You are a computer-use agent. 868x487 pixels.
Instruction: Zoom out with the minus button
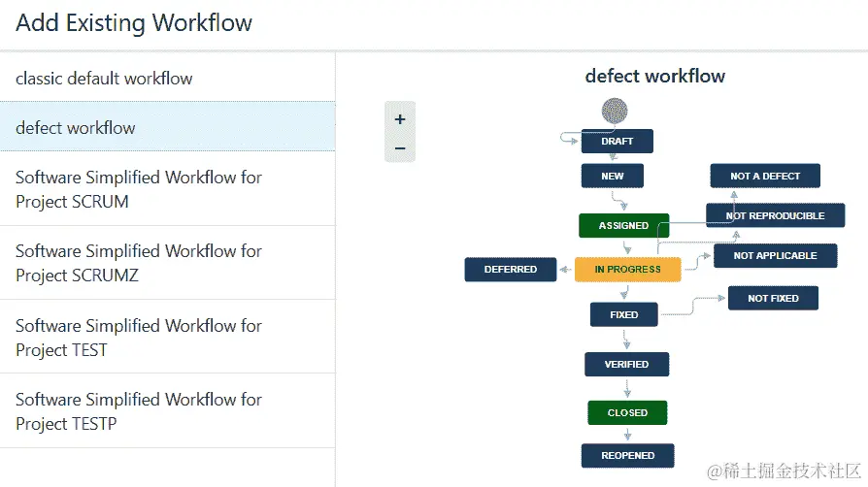point(400,147)
